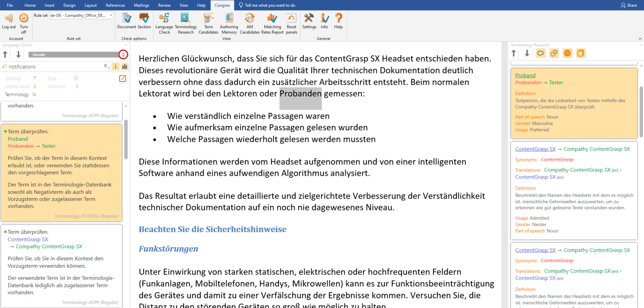Expand the Spelling category with 7 notifications
This screenshot has height=308, width=644.
coord(13,78)
